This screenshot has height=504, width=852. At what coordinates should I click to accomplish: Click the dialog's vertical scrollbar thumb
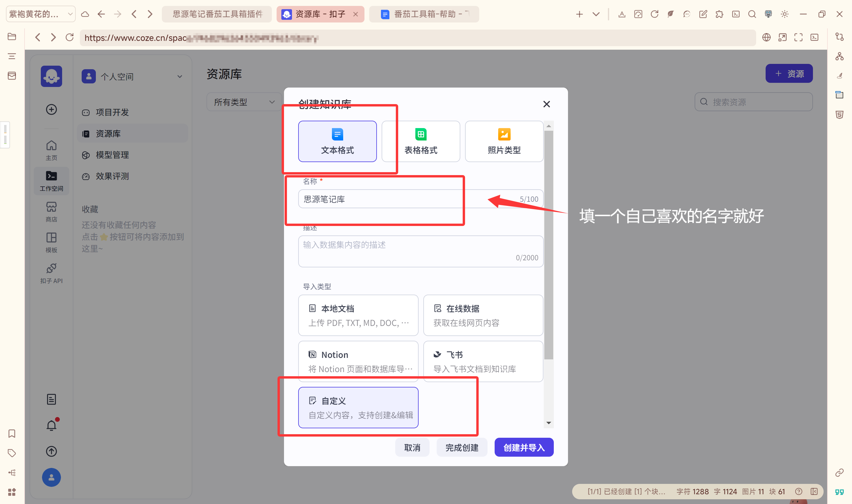coord(548,245)
